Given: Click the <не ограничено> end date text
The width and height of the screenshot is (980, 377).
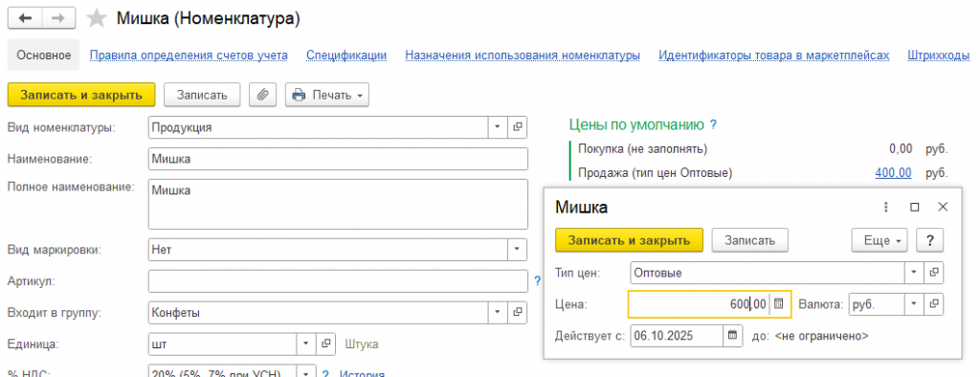Looking at the screenshot, I should point(822,336).
